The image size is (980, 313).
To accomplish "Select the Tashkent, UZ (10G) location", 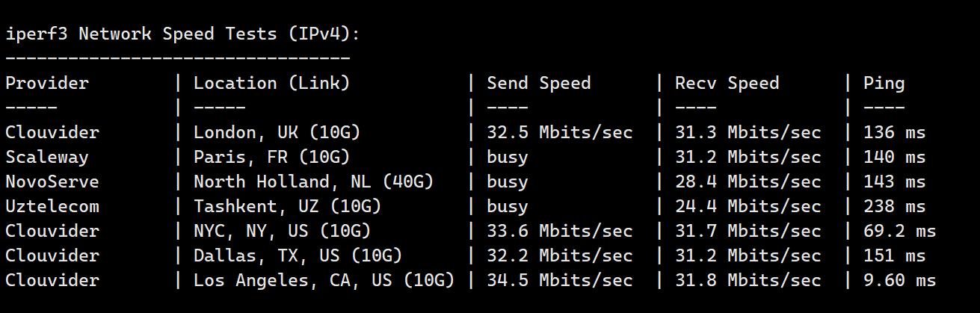I will coord(287,207).
